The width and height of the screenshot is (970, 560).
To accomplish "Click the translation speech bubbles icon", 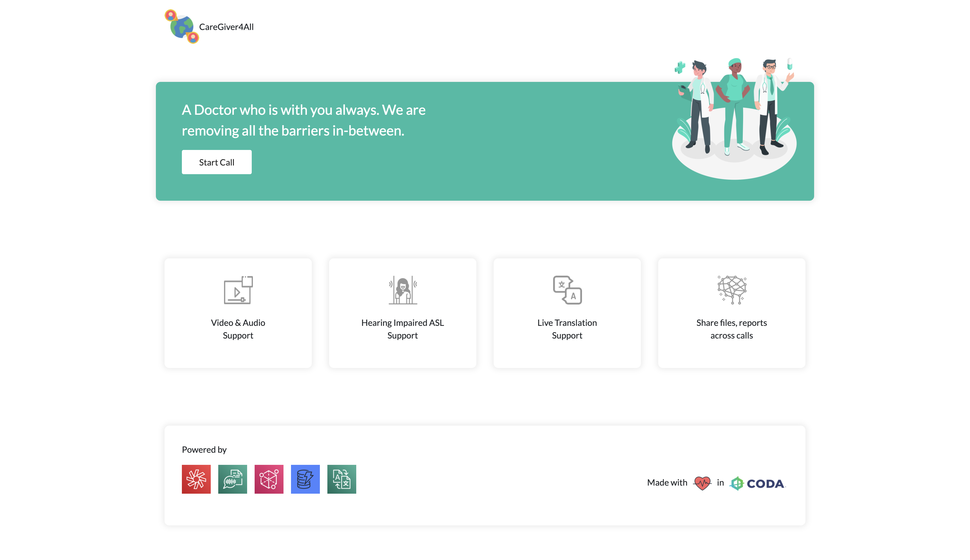I will click(567, 290).
